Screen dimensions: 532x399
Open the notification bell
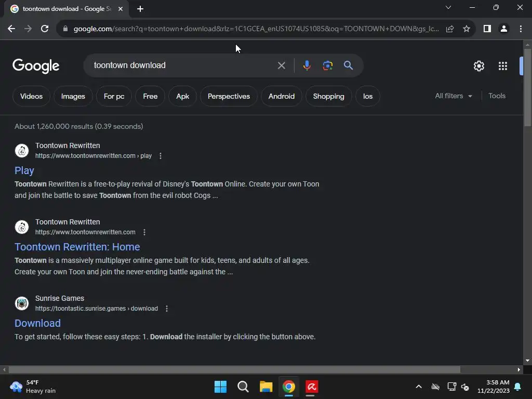(x=518, y=387)
